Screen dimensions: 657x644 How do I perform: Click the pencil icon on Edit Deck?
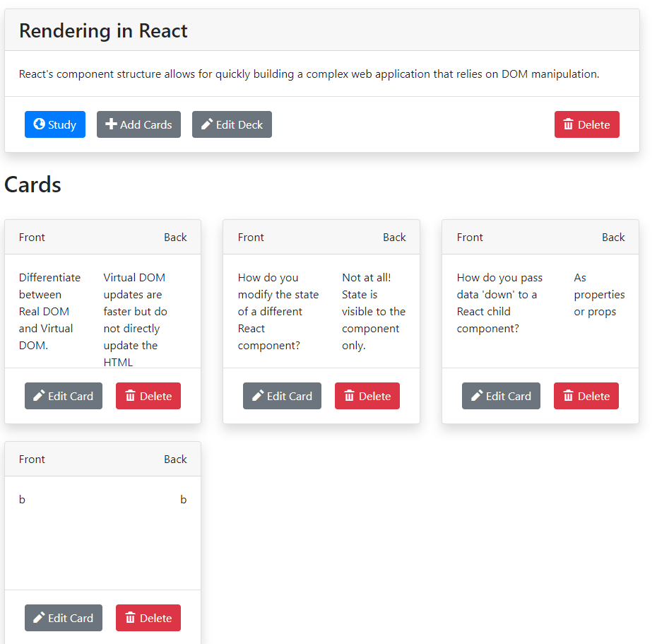click(x=208, y=124)
